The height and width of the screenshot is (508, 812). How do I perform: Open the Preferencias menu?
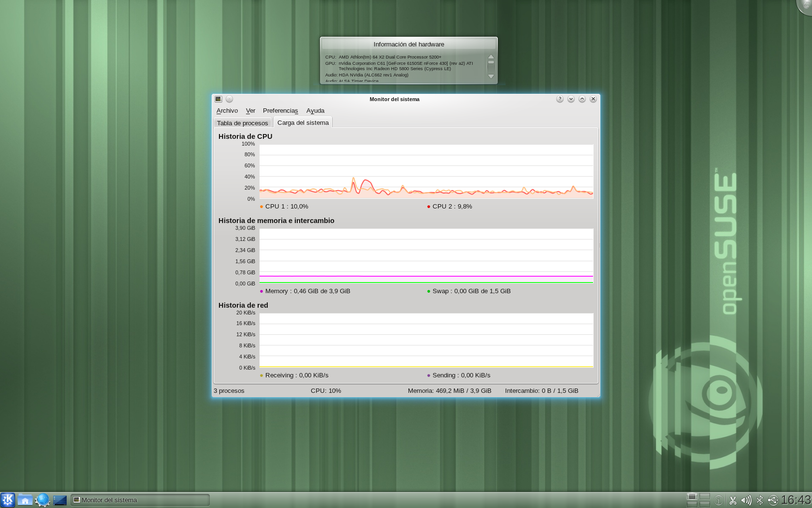280,111
